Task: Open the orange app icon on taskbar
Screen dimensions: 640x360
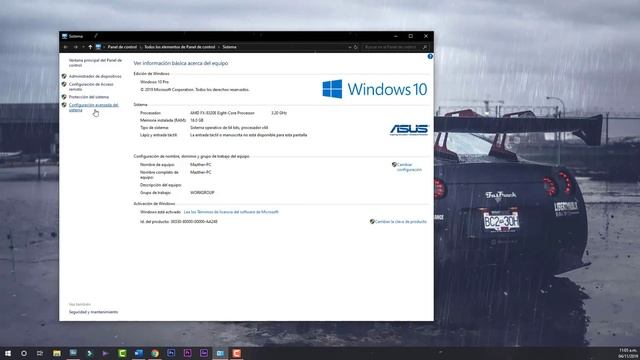Action: (236, 353)
